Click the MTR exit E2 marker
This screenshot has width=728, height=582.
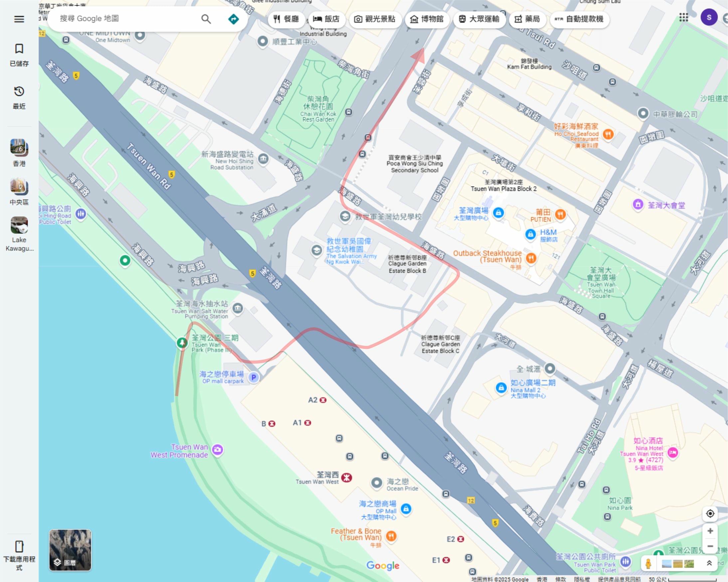(460, 539)
